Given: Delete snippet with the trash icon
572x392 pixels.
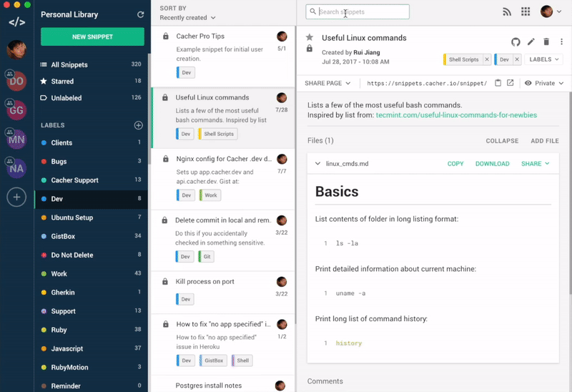Looking at the screenshot, I should pos(546,42).
